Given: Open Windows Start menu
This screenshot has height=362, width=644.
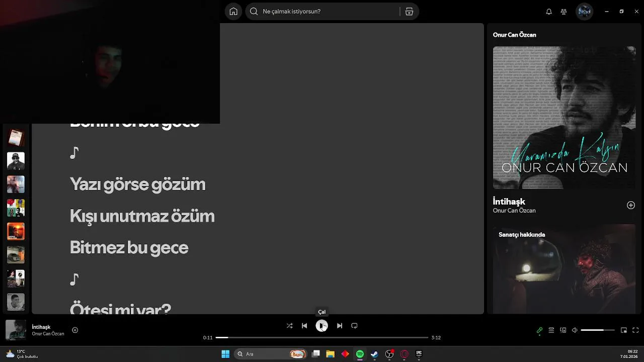Looking at the screenshot, I should pyautogui.click(x=225, y=354).
